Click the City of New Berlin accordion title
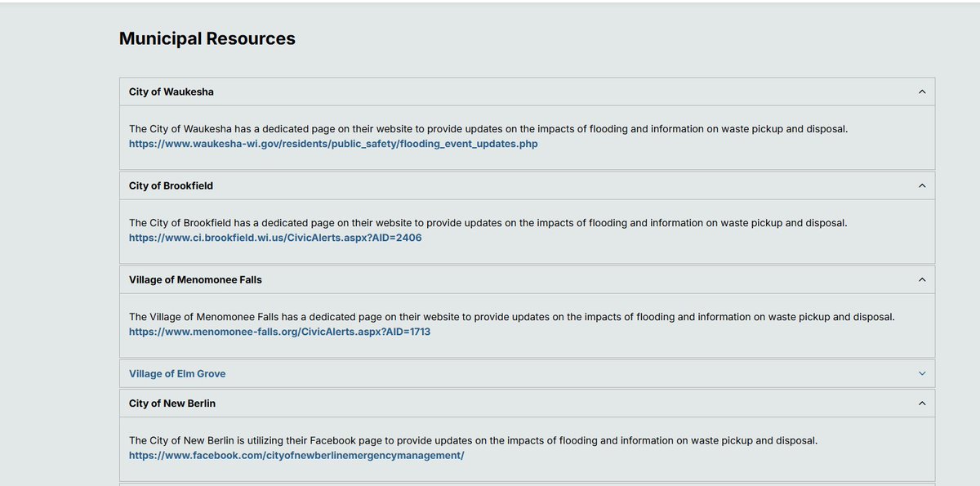 click(172, 404)
